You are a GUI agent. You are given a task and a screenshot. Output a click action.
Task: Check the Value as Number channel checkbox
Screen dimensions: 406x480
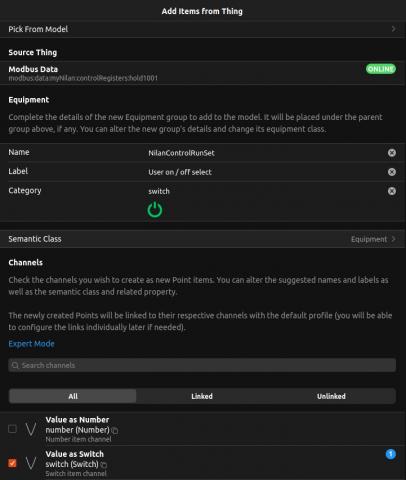(x=12, y=429)
